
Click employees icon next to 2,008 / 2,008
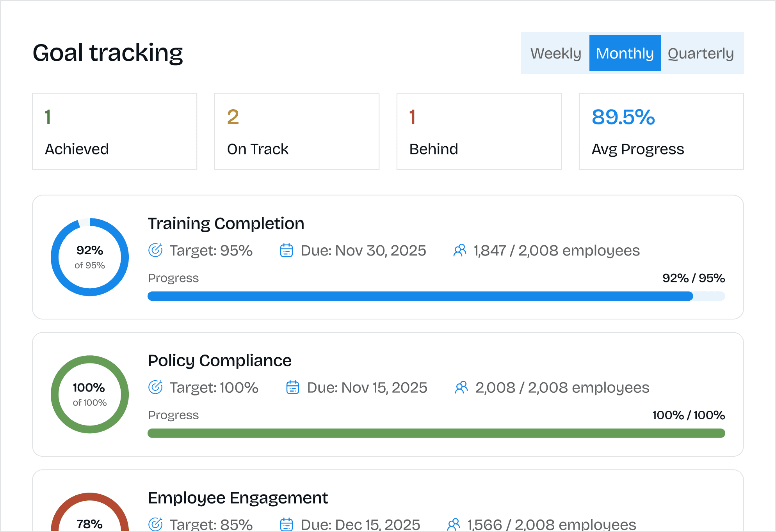(x=461, y=387)
